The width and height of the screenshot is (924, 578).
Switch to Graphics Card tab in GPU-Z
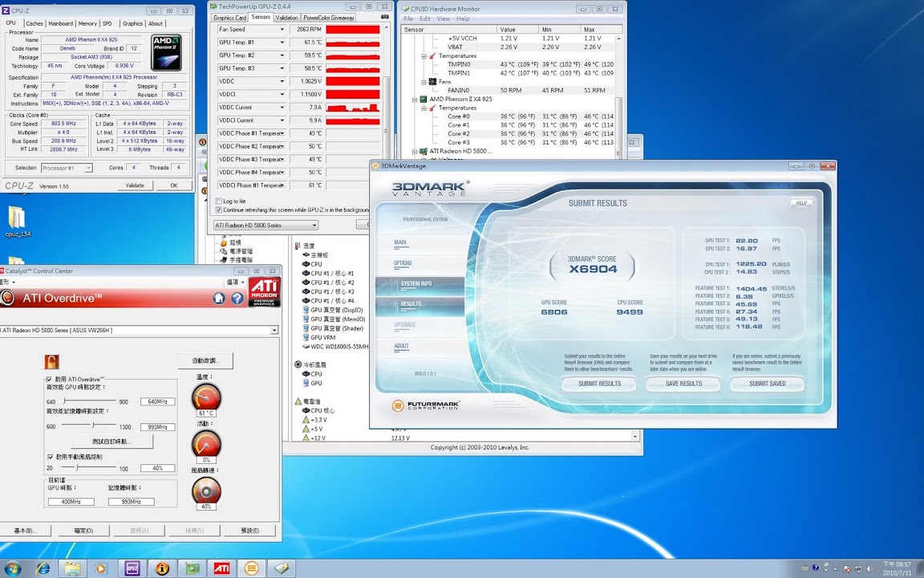230,18
